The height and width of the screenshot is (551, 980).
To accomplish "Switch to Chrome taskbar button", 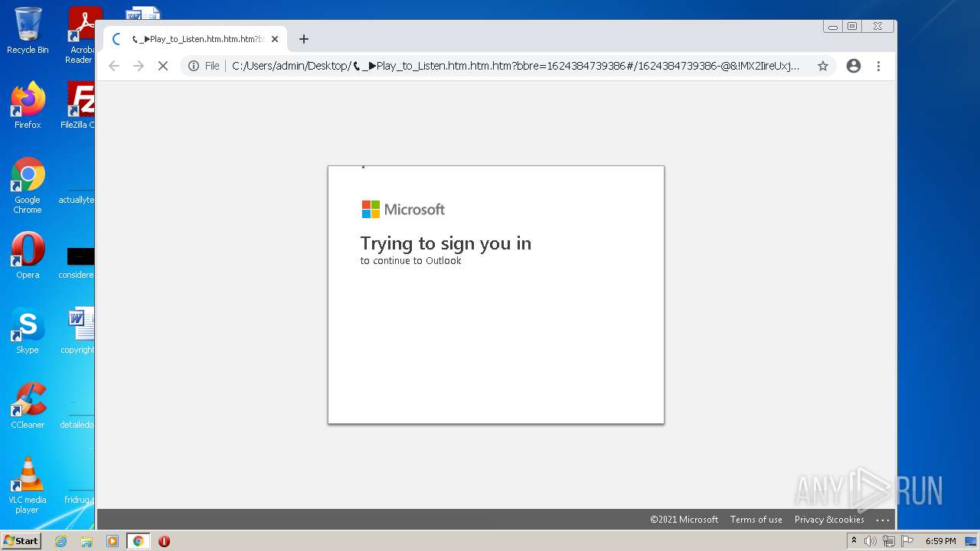I will pos(139,541).
